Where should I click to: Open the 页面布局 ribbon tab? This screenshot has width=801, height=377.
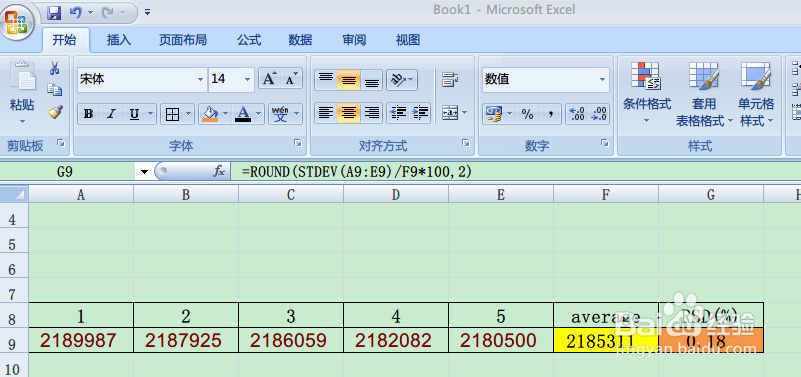(183, 40)
